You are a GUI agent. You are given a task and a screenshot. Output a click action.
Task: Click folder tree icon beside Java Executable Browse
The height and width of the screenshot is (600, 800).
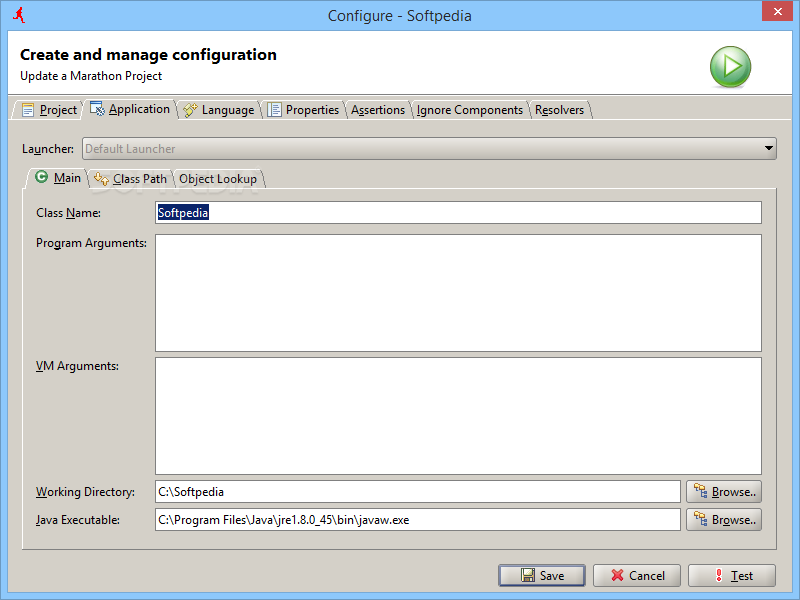(x=701, y=519)
